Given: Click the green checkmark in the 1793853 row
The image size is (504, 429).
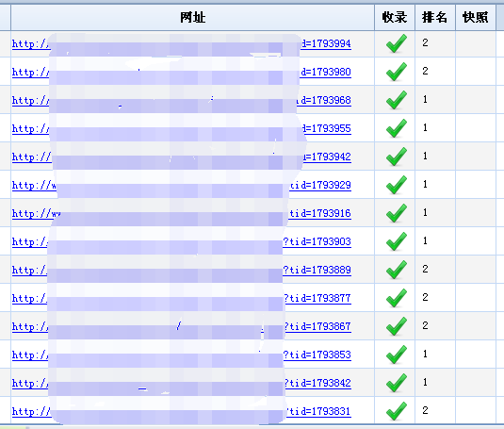Looking at the screenshot, I should coord(397,355).
